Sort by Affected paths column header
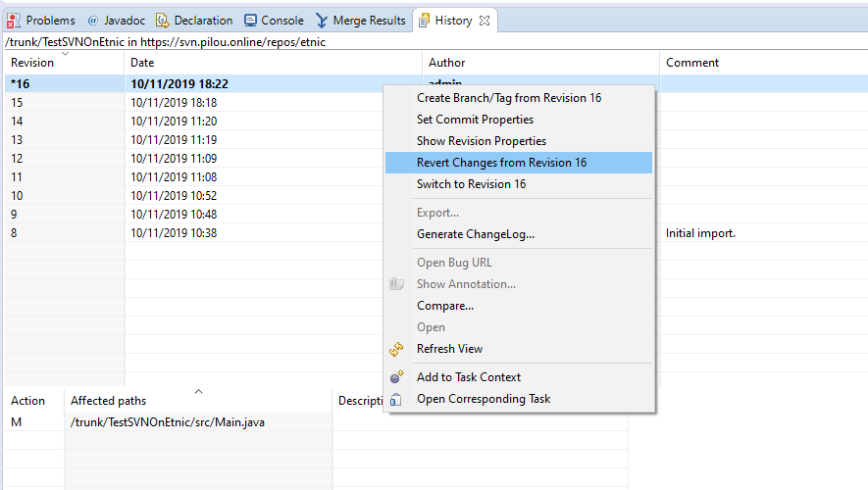 click(x=108, y=401)
